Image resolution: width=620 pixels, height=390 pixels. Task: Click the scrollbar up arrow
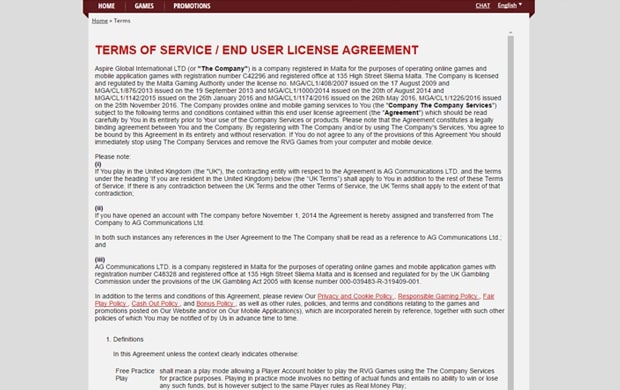pos(511,32)
